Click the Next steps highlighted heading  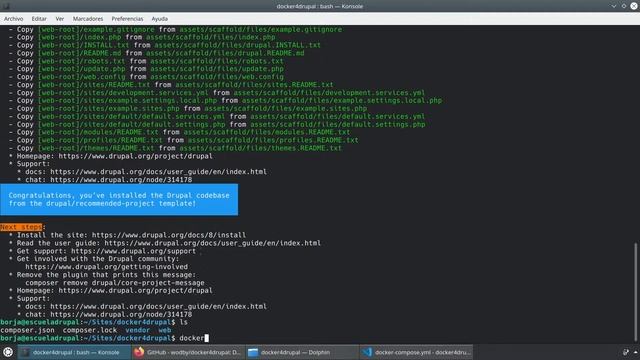tap(21, 227)
